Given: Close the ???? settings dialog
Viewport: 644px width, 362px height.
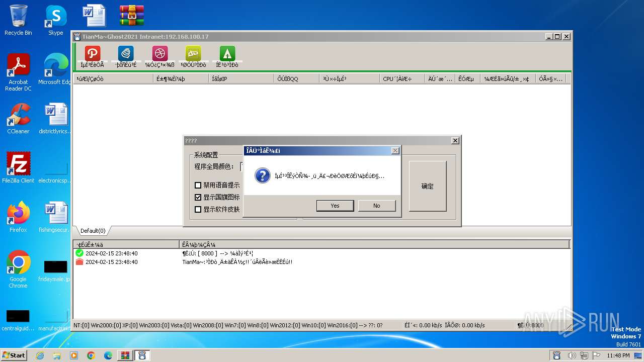Looking at the screenshot, I should 455,141.
